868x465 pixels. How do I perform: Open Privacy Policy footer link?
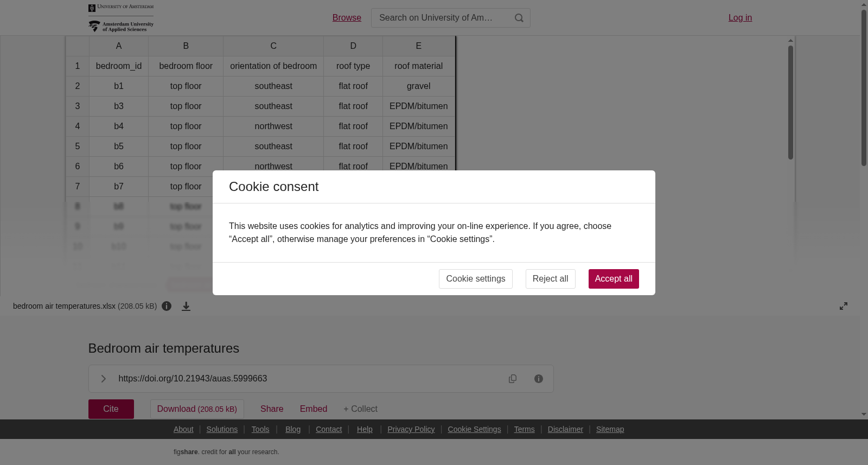click(411, 429)
